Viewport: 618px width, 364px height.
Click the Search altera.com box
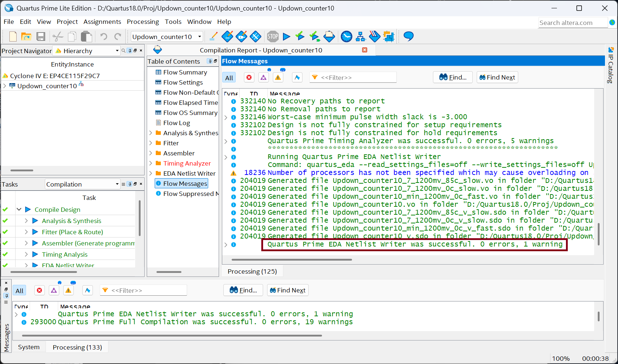[x=573, y=22]
